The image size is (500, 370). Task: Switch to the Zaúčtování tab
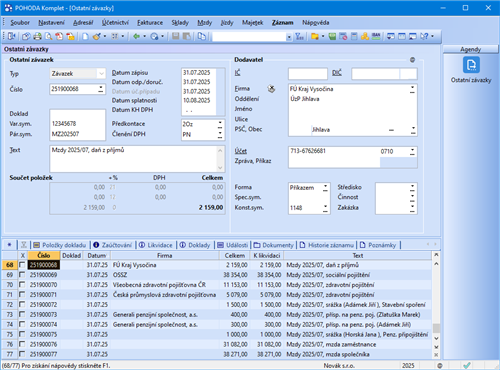tap(113, 245)
